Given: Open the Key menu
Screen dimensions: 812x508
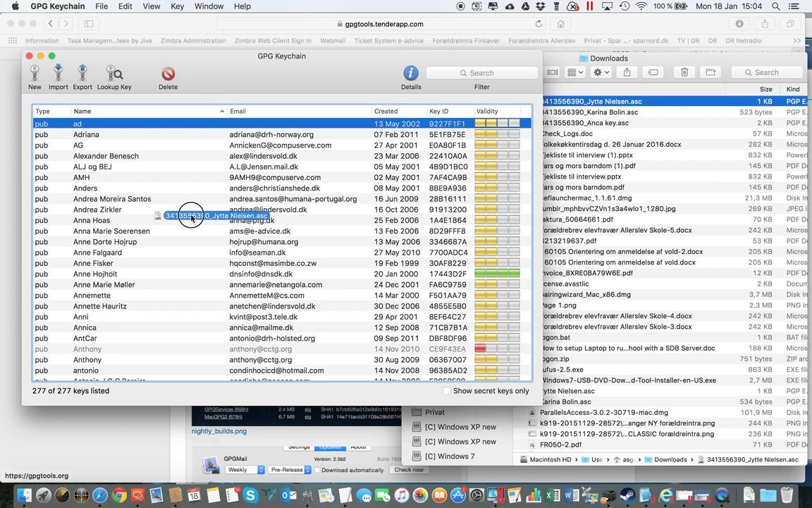Looking at the screenshot, I should 177,6.
